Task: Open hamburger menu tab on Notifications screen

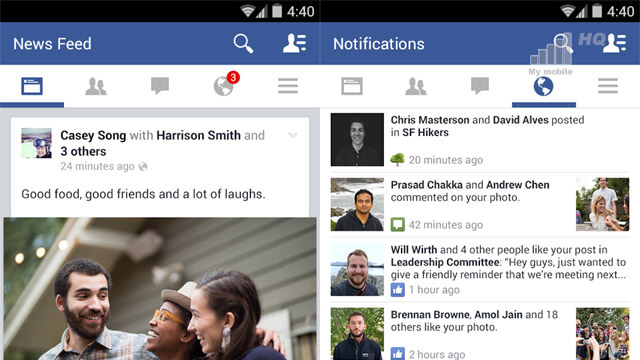Action: click(x=608, y=86)
